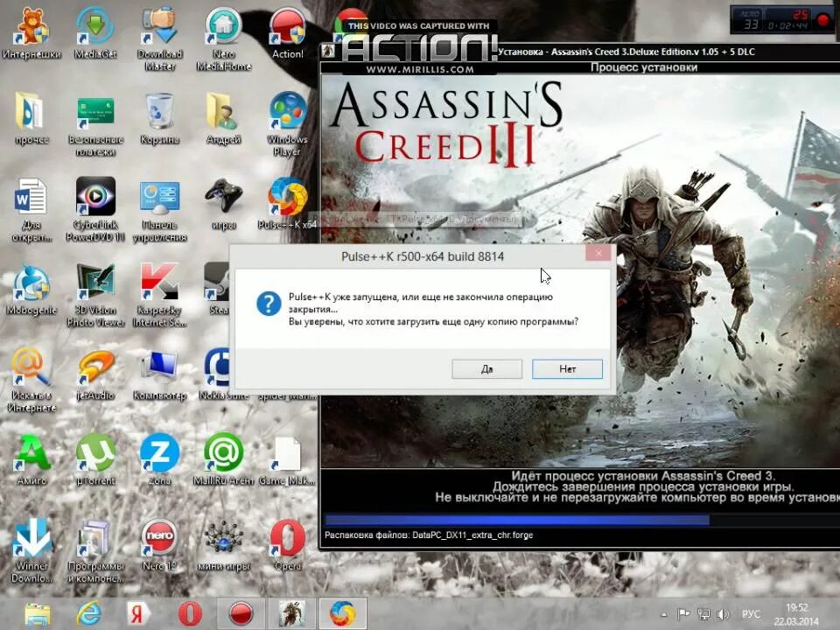The height and width of the screenshot is (630, 840).
Task: Open the µTorrent desktop shortcut
Action: click(x=95, y=459)
